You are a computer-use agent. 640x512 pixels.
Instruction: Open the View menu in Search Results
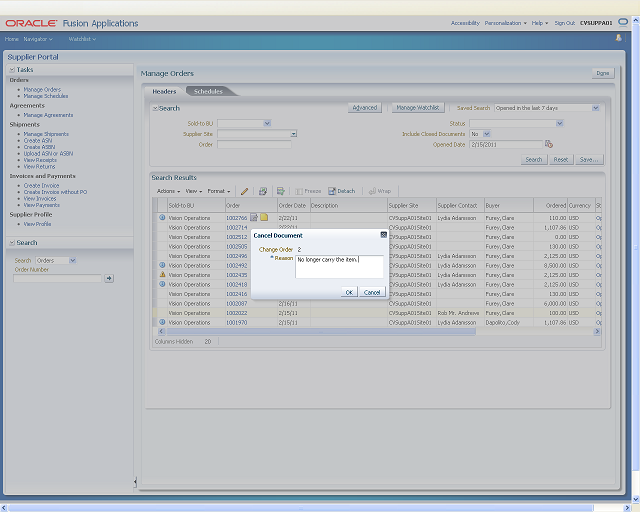tap(193, 191)
